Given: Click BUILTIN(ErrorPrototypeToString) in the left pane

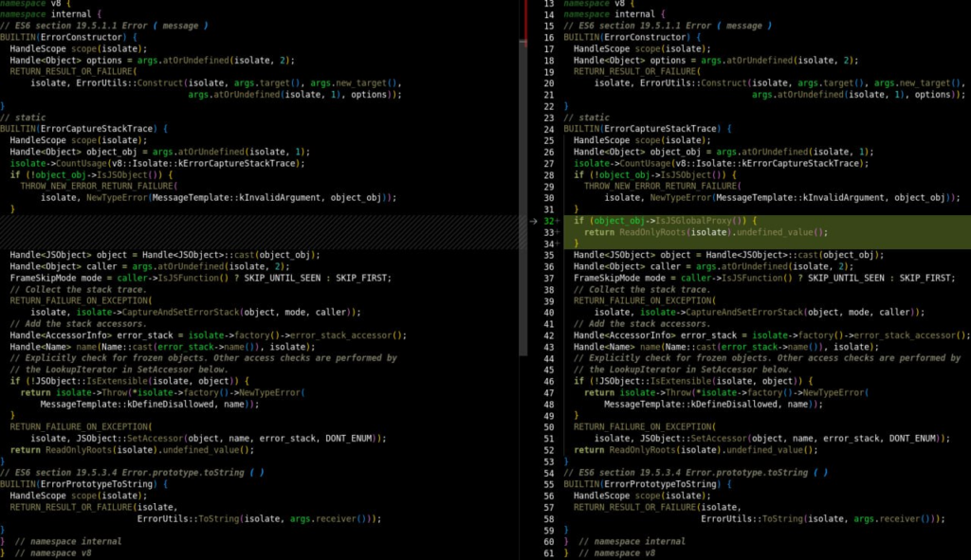Looking at the screenshot, I should tap(82, 484).
